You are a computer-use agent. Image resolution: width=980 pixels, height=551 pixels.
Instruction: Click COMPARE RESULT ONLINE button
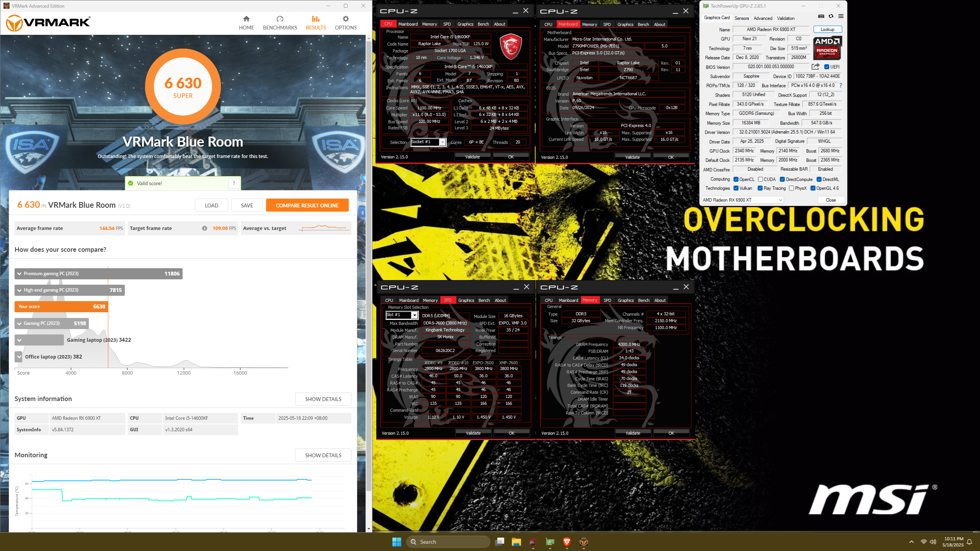point(307,205)
